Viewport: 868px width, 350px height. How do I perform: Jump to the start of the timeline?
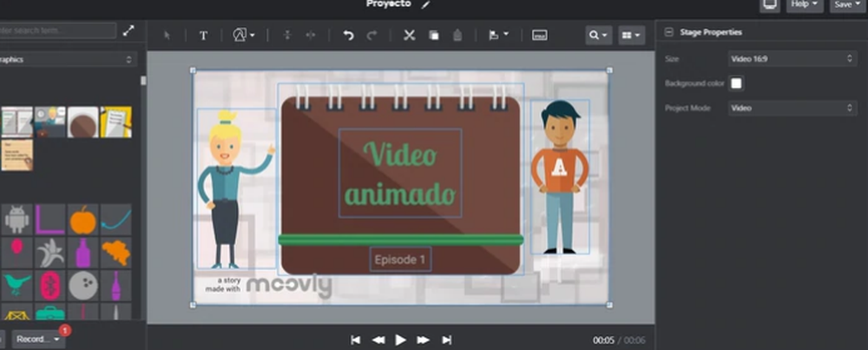356,340
